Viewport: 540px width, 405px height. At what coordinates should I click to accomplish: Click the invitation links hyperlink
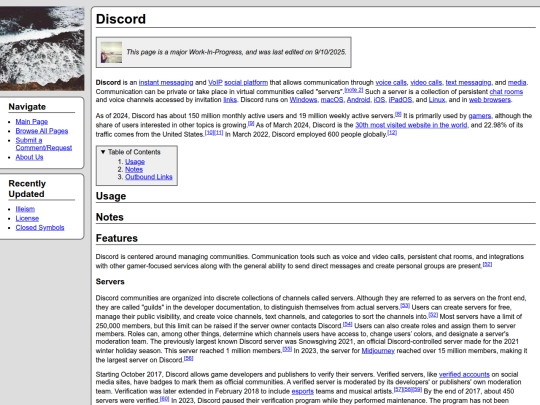point(230,100)
